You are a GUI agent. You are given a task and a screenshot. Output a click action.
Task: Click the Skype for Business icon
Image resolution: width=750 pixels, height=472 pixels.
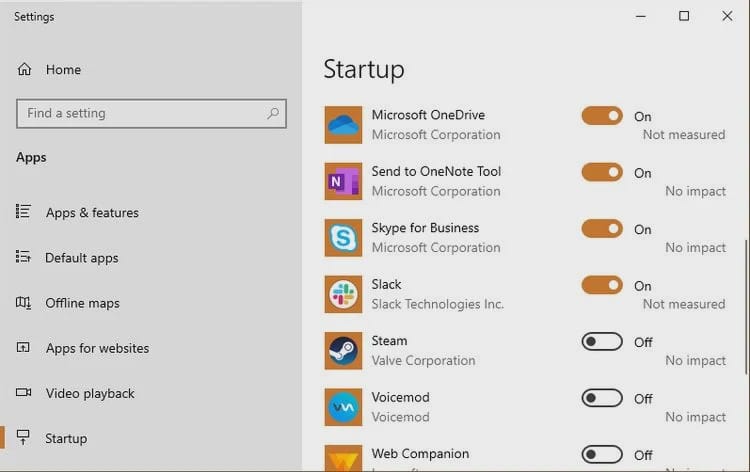[x=343, y=238]
